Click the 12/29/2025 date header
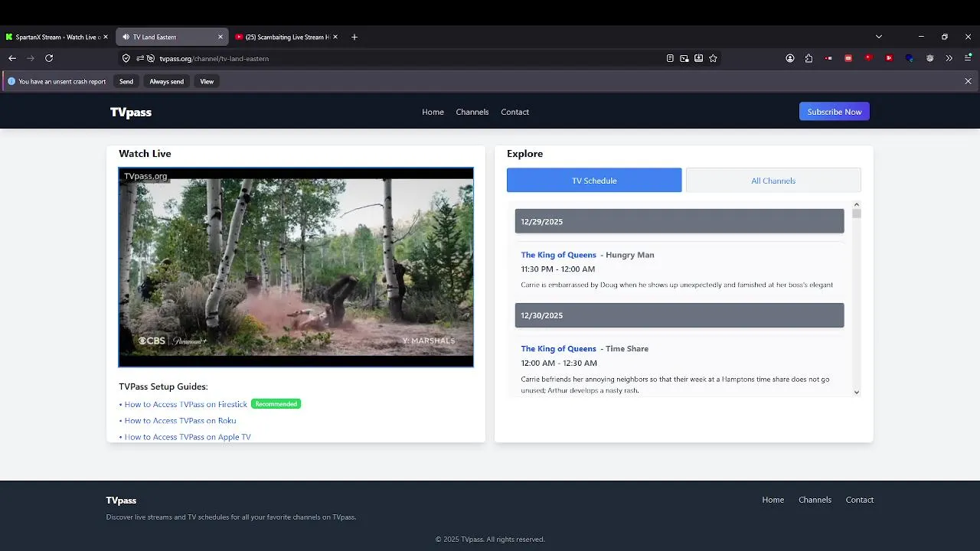Viewport: 980px width, 551px height. tap(679, 221)
